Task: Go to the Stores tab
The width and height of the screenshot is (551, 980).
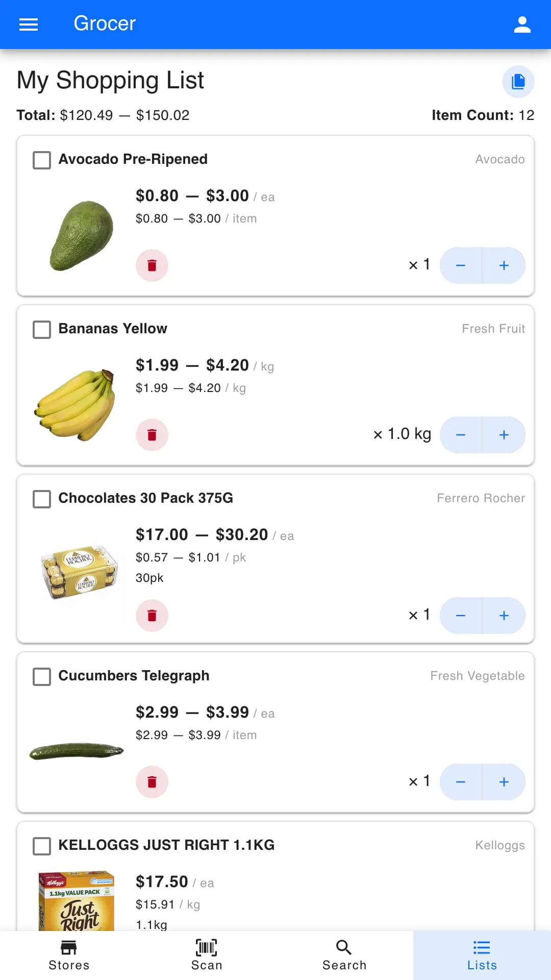Action: point(69,954)
